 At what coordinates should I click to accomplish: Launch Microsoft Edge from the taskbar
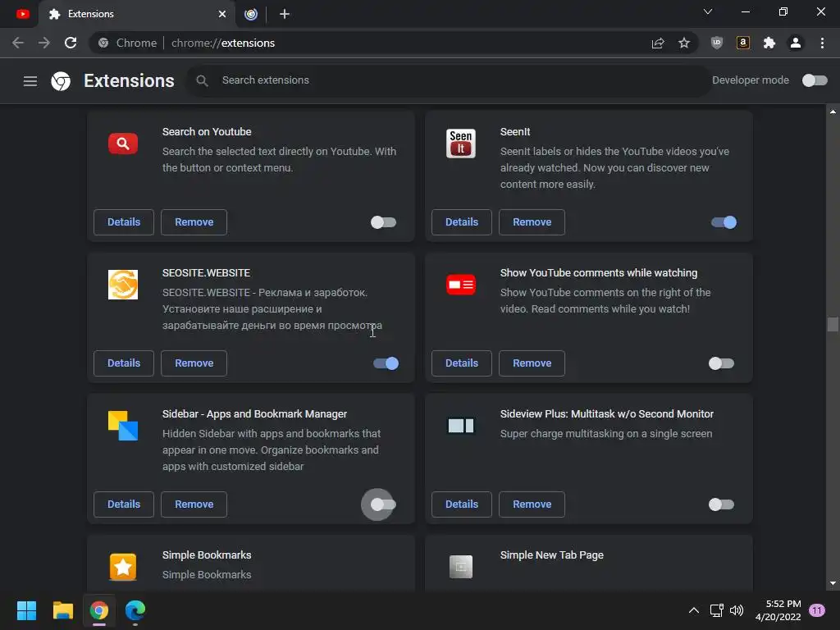click(x=135, y=610)
